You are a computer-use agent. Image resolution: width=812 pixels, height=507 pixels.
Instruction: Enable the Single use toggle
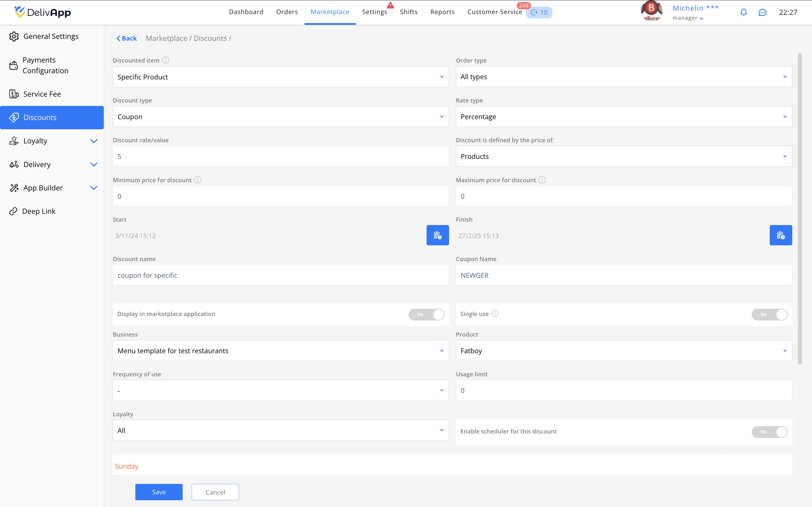[769, 315]
